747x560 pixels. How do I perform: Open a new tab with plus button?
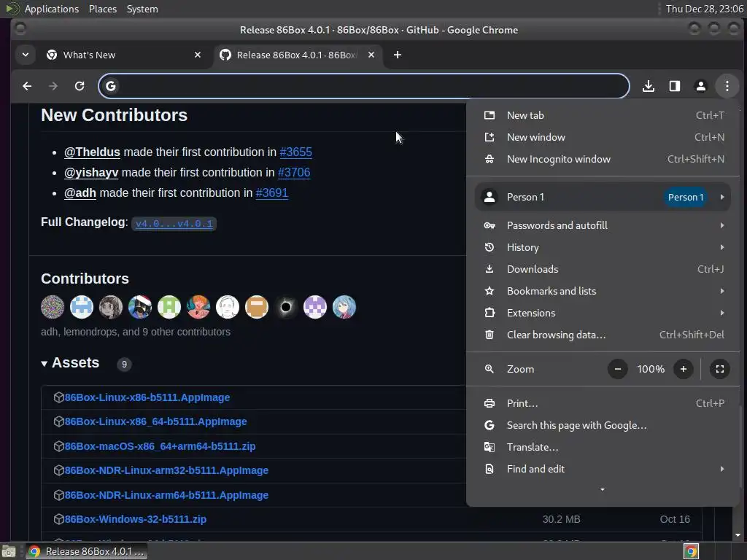click(x=398, y=55)
